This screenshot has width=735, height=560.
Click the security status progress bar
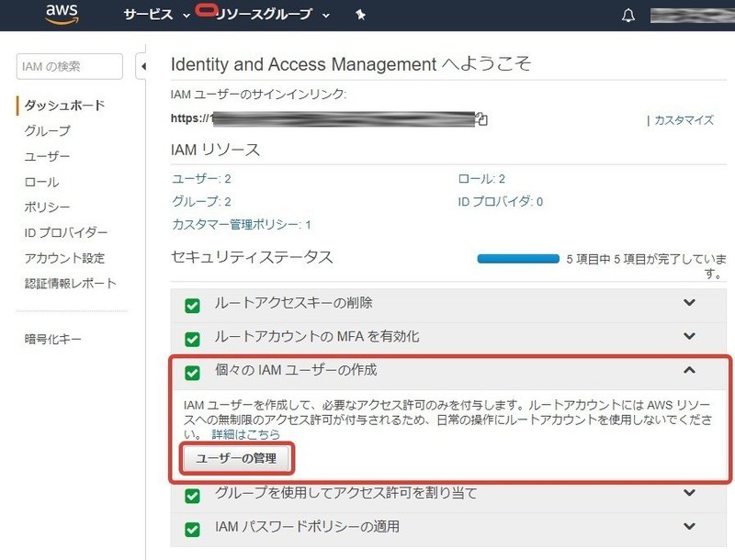518,259
